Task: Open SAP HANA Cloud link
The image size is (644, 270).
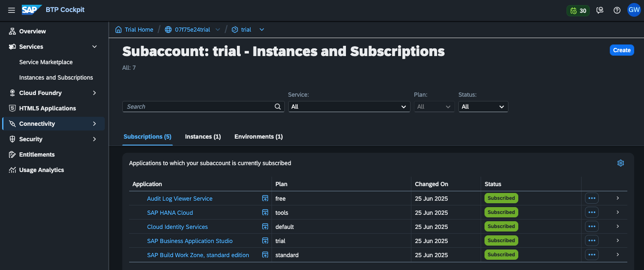Action: click(170, 213)
